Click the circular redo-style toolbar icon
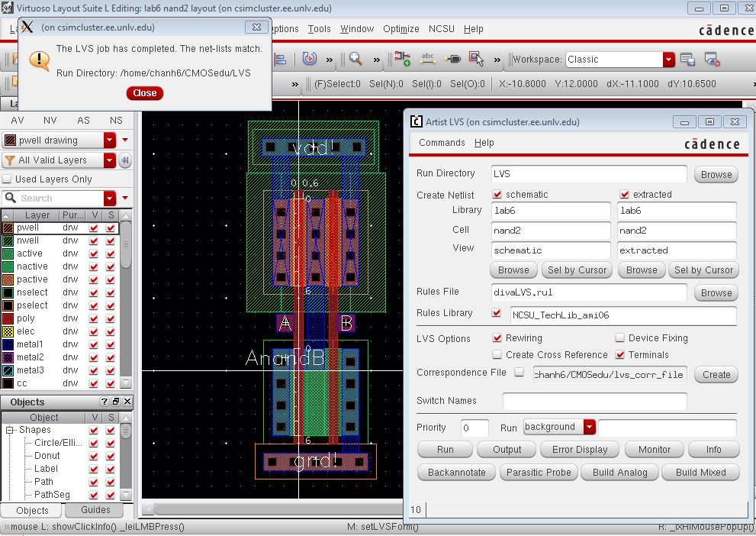This screenshot has width=756, height=536. 309,60
